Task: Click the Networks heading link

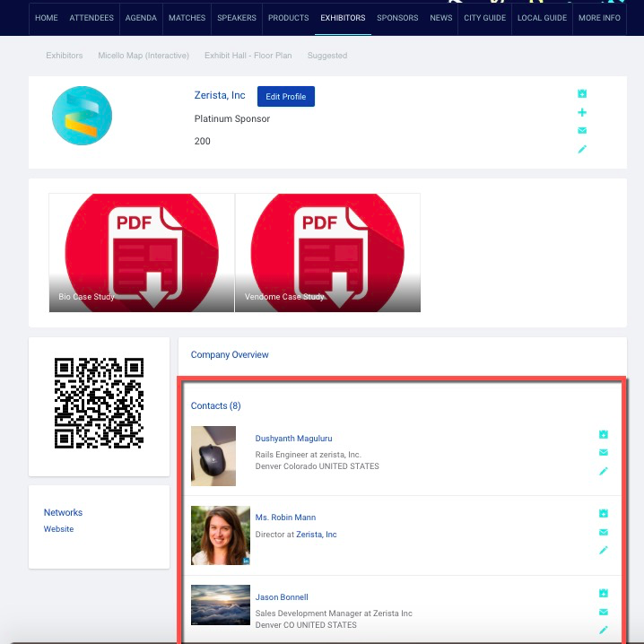Action: coord(64,512)
